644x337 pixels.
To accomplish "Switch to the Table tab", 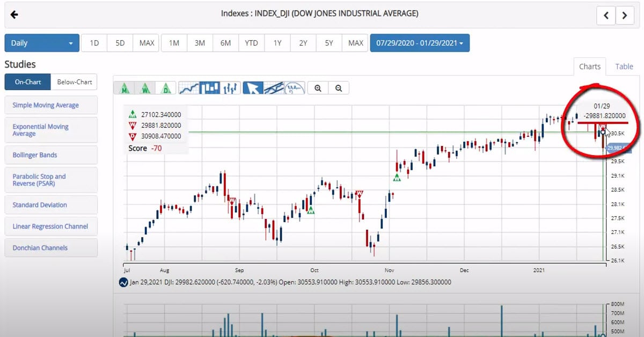I will click(x=624, y=67).
